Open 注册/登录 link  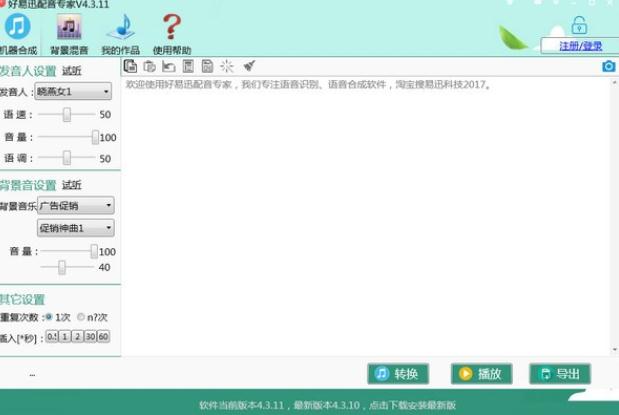580,46
